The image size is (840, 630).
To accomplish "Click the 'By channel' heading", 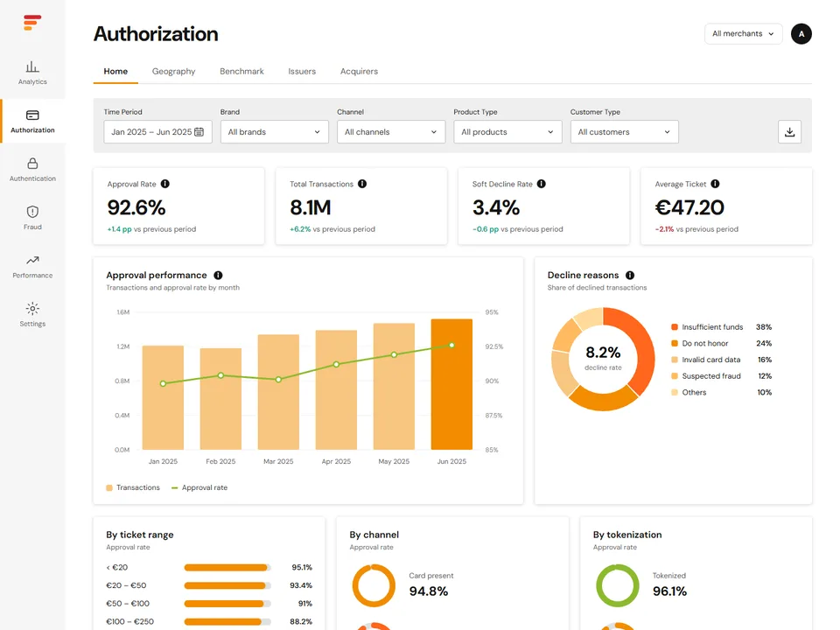I will coord(374,535).
